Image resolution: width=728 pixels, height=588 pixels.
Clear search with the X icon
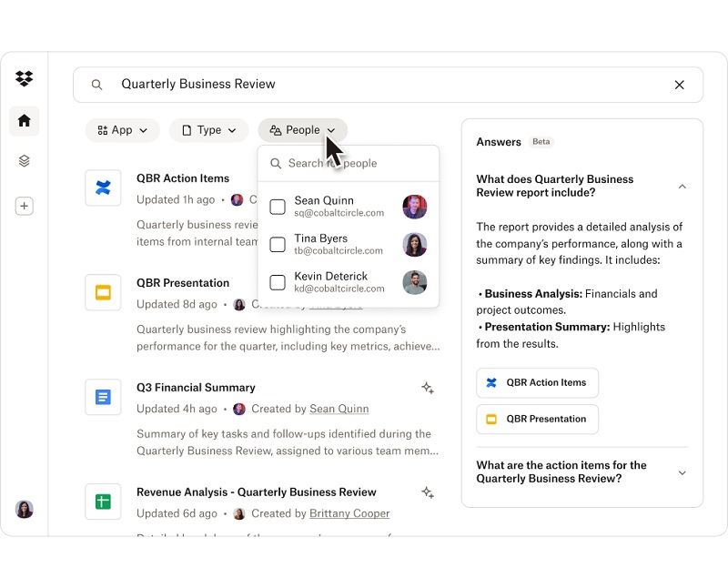click(679, 85)
